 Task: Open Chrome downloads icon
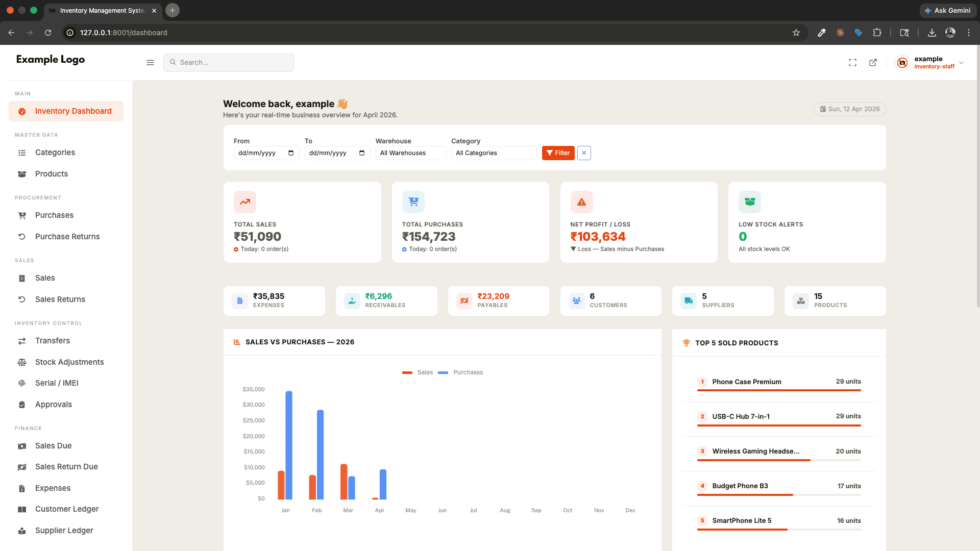coord(932,33)
